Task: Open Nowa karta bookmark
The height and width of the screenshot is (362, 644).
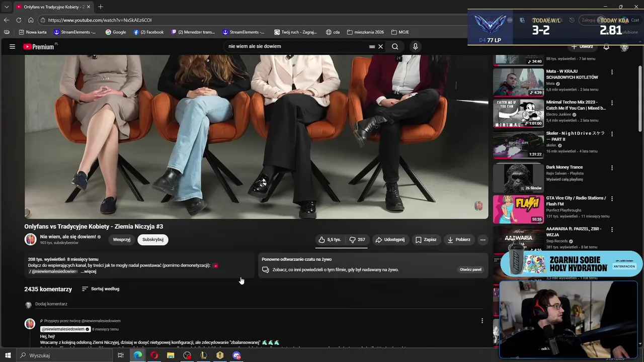Action: 33,32
